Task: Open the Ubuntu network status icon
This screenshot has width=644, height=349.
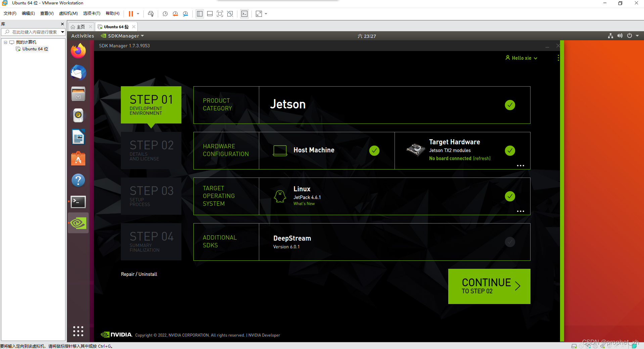Action: coord(610,36)
